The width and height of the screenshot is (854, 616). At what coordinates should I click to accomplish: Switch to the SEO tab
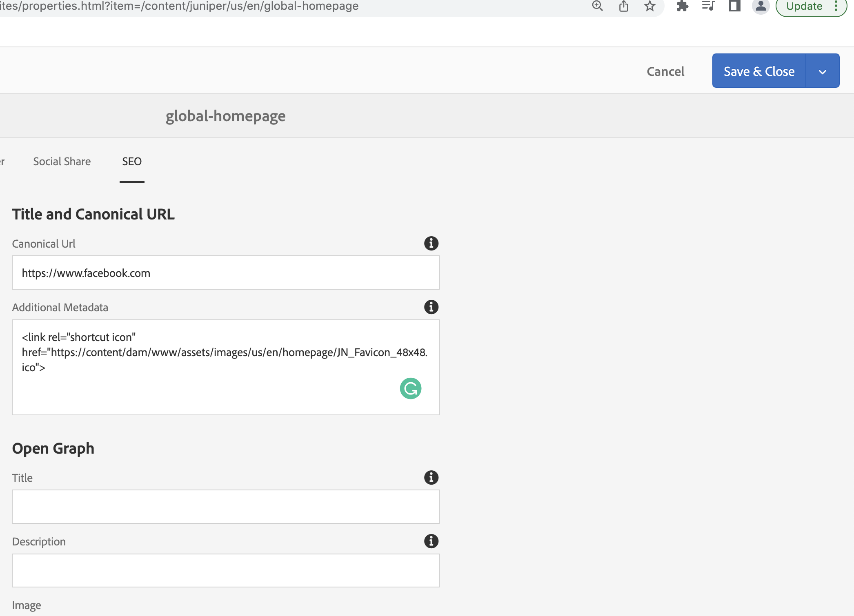click(x=132, y=162)
